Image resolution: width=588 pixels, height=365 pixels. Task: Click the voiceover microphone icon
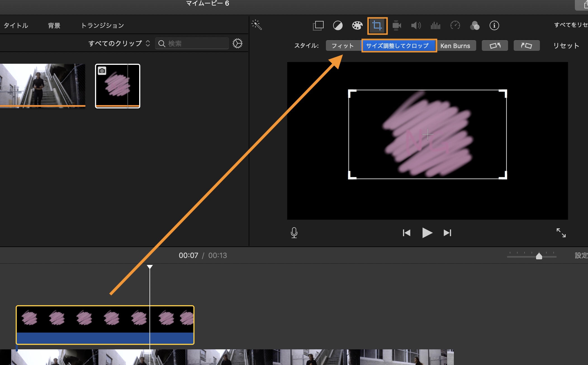pyautogui.click(x=294, y=233)
